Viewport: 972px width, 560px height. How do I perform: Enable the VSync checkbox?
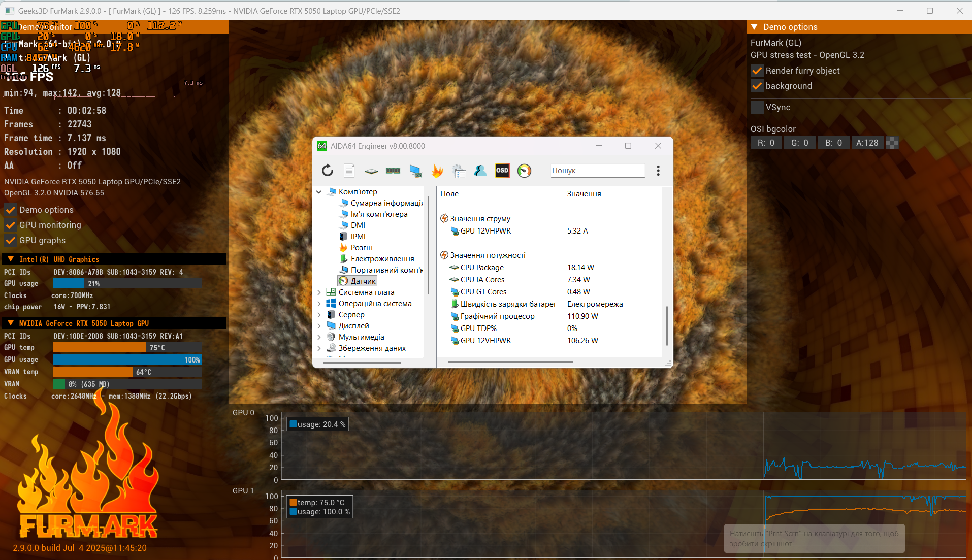(x=757, y=107)
